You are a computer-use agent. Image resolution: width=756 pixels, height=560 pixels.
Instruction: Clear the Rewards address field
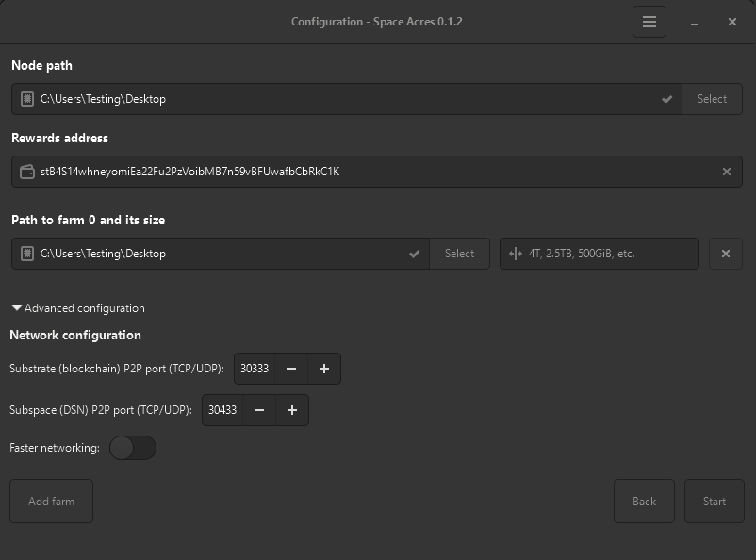click(x=726, y=172)
